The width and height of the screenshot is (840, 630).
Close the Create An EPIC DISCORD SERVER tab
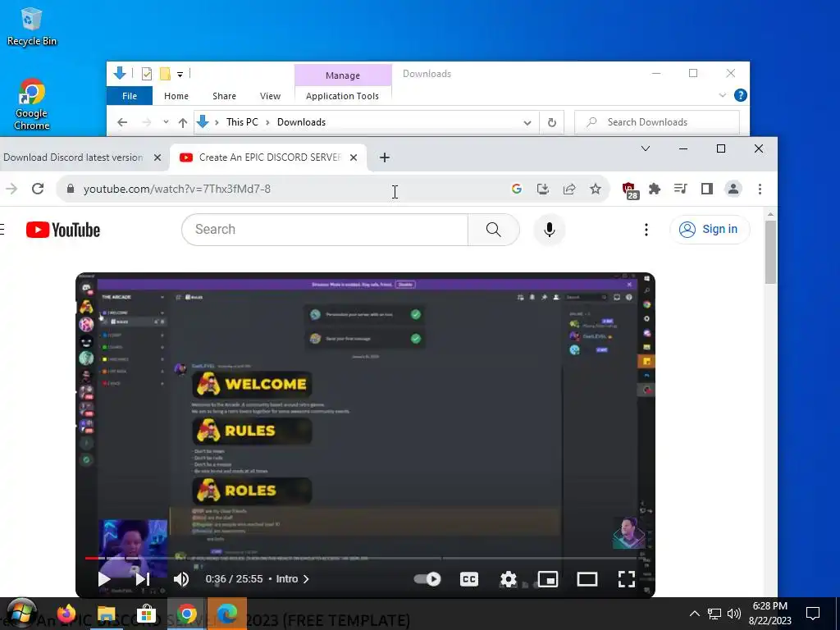[x=353, y=157]
